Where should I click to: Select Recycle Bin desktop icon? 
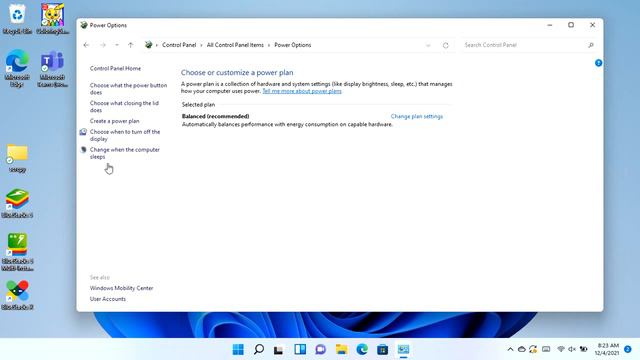pos(17,19)
